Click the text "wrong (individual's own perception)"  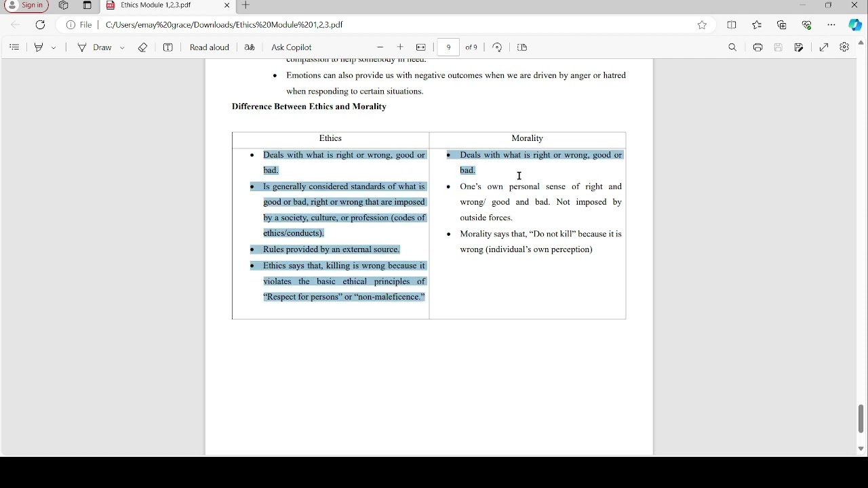[x=526, y=250]
